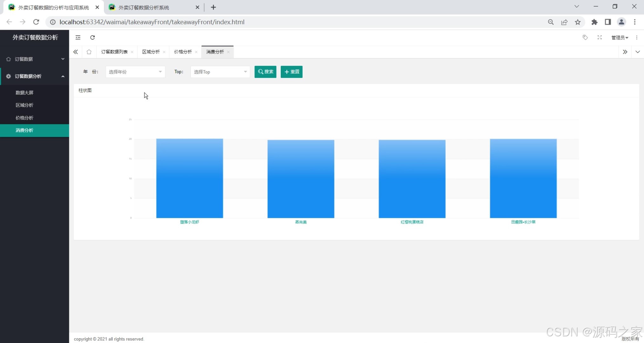Close the 区域分析 tab
Viewport: 644px width, 343px height.
164,52
